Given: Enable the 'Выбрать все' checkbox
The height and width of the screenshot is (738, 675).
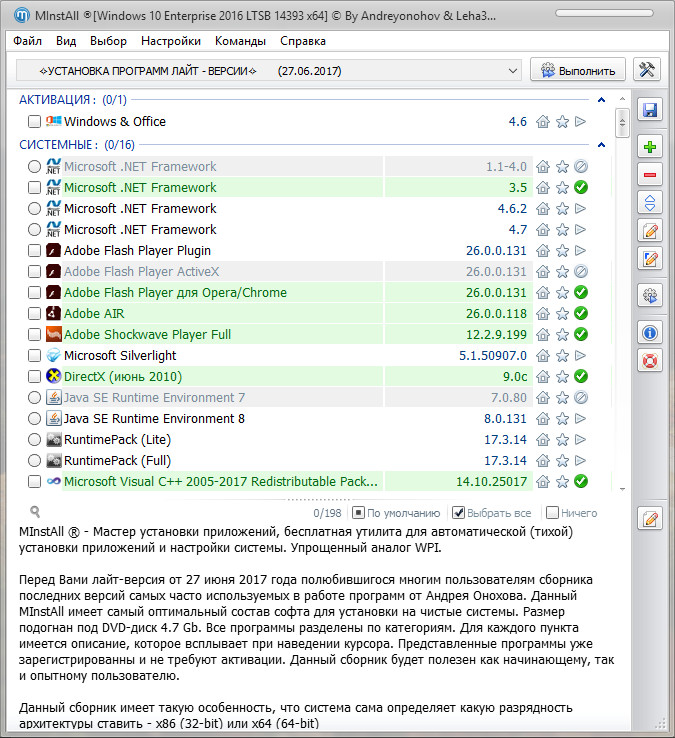Looking at the screenshot, I should pos(459,513).
